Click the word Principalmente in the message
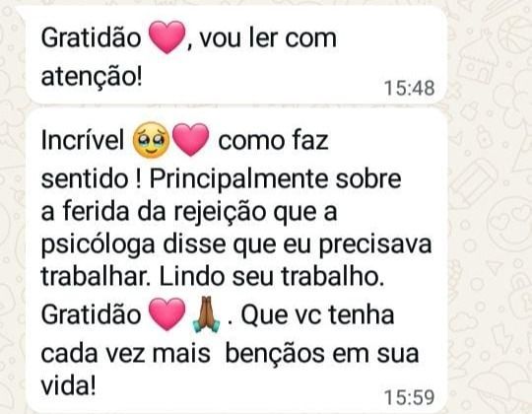Screen dimensions: 532x414 click(238, 178)
